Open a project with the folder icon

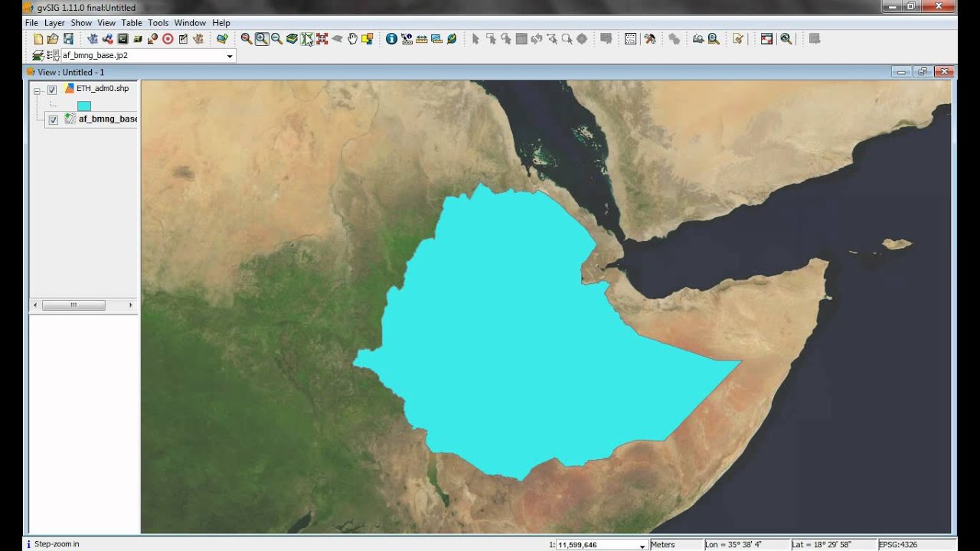tap(53, 39)
